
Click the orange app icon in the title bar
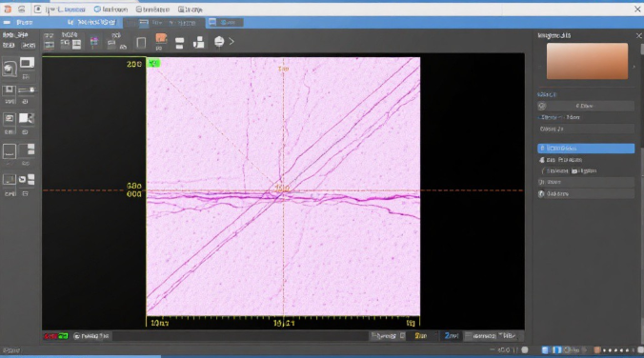[x=8, y=9]
